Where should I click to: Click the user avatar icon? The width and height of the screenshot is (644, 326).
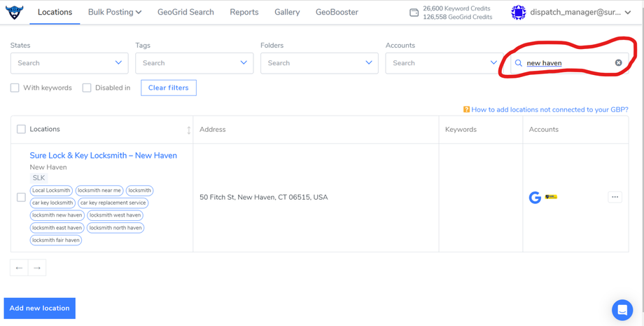click(518, 12)
